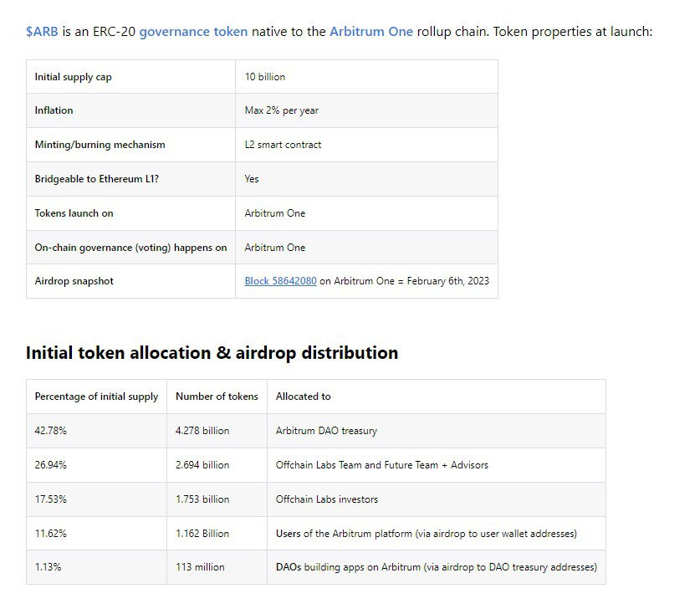Click 'DAOs building apps on Arbitrum' cell

point(437,567)
